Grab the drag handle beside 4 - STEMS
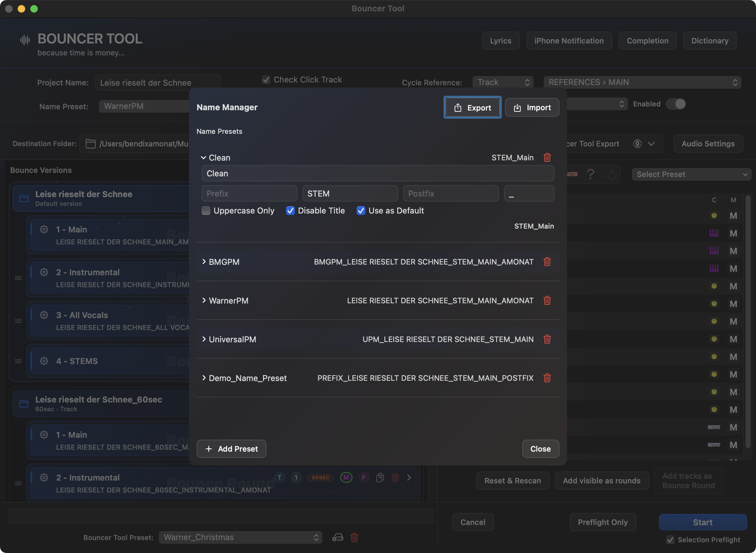 [18, 361]
